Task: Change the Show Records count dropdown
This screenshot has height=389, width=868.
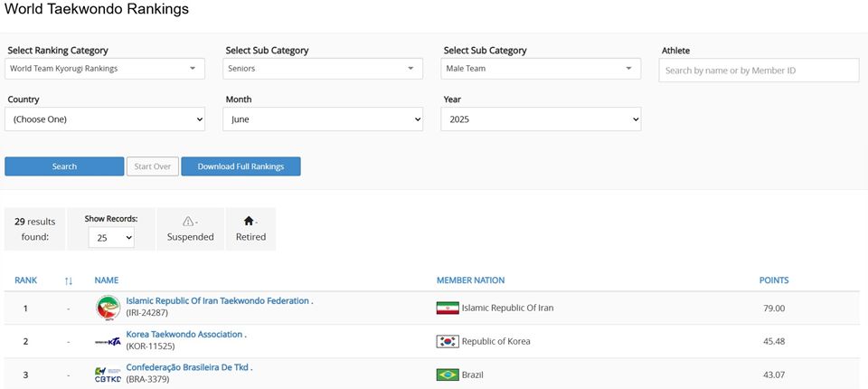Action: pos(111,237)
